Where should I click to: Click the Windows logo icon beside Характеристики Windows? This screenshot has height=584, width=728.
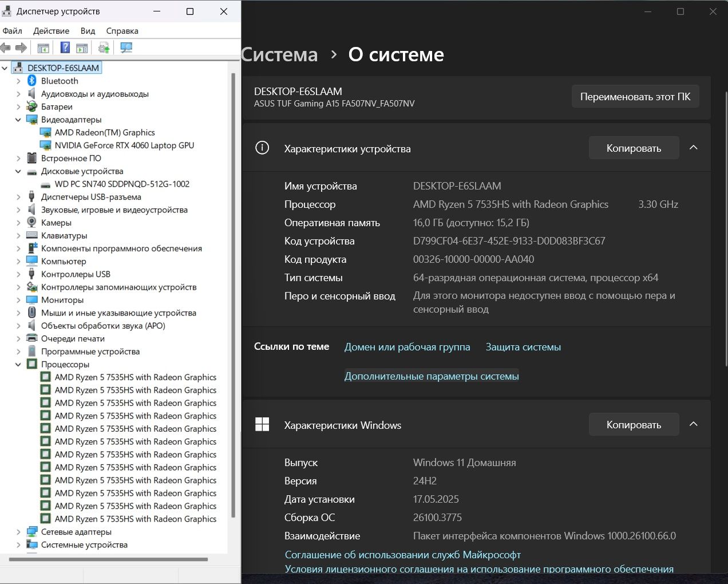click(262, 424)
